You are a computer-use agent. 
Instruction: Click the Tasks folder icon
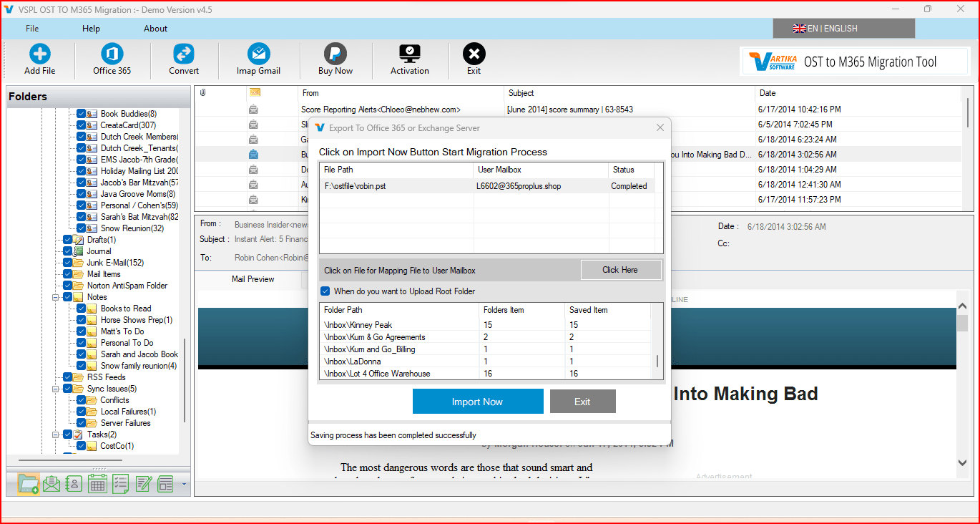tap(79, 435)
